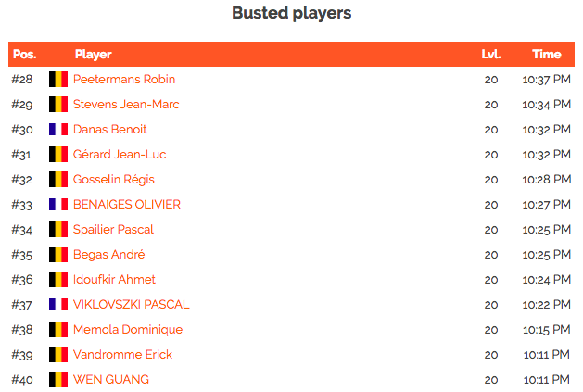Open Vandromme Erick's profile
The image size is (583, 392).
coord(122,355)
